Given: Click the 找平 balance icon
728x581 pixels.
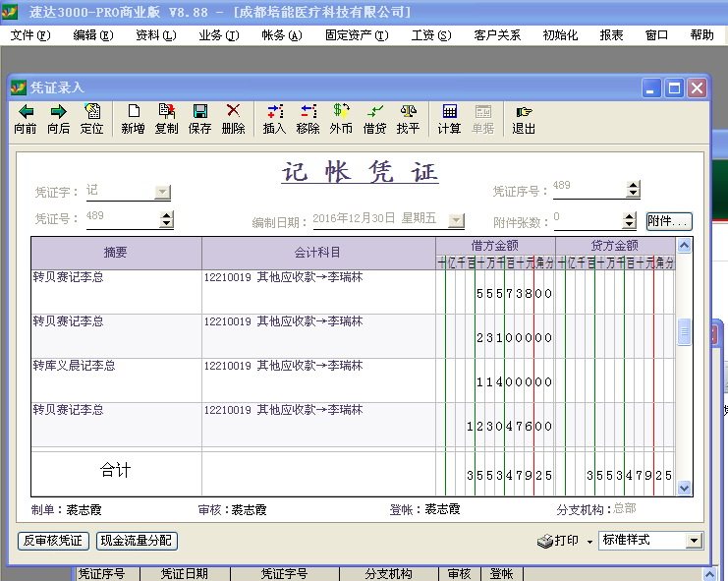Looking at the screenshot, I should point(408,112).
